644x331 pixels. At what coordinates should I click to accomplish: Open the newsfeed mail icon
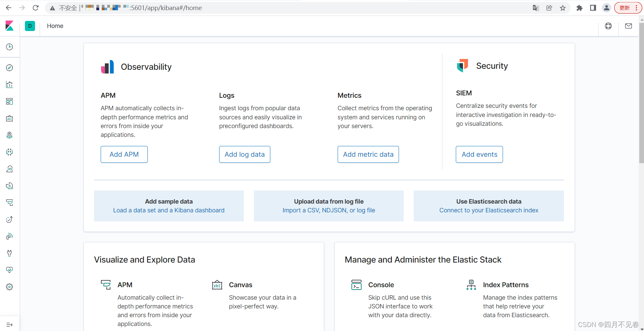[x=629, y=26]
